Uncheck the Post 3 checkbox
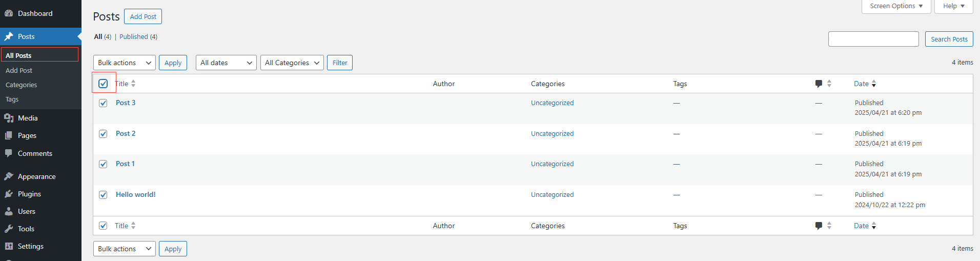 [x=103, y=103]
